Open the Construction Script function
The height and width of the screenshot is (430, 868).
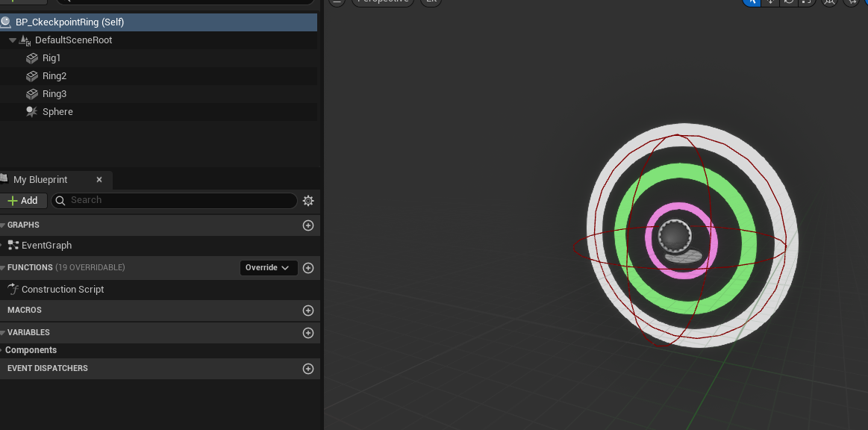63,290
